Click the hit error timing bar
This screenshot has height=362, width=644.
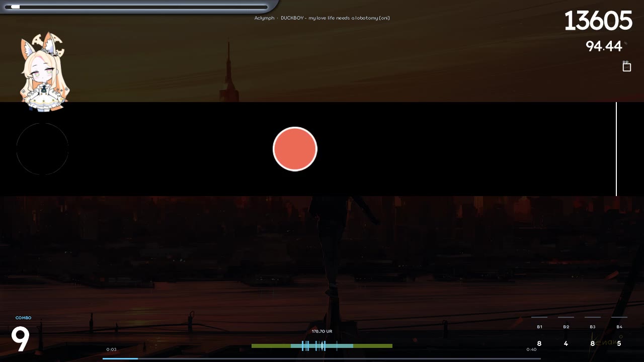322,346
